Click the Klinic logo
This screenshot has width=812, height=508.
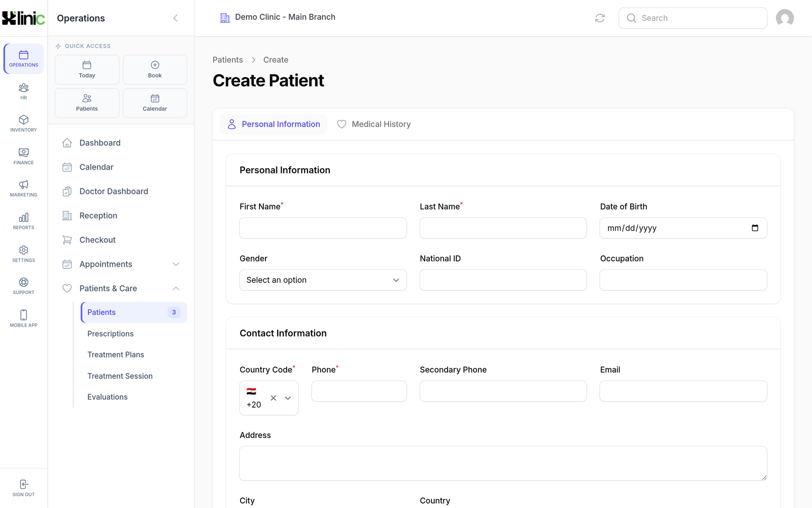click(23, 18)
